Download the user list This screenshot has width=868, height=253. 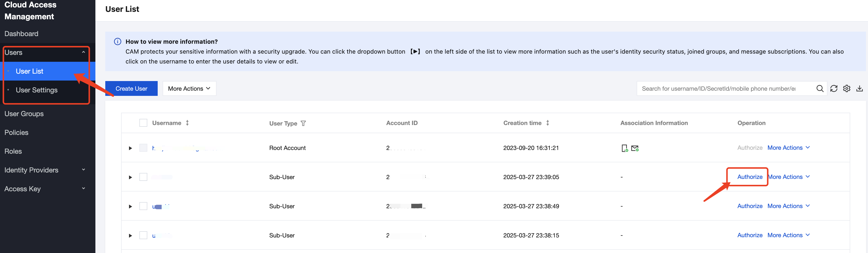pyautogui.click(x=860, y=89)
